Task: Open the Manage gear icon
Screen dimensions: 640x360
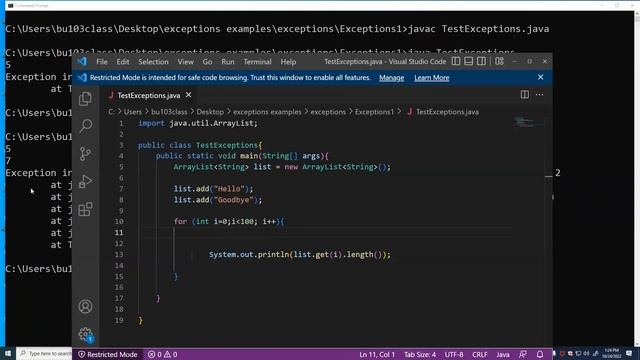Action: tap(85, 335)
